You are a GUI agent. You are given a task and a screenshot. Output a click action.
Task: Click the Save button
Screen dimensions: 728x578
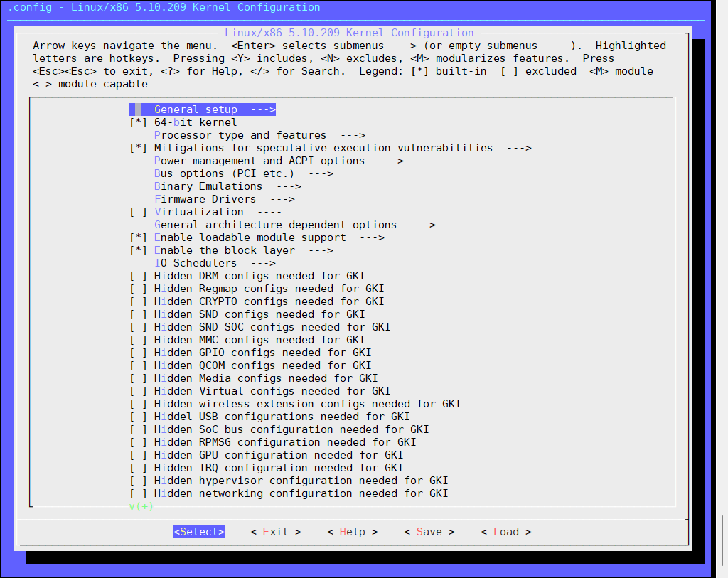429,532
